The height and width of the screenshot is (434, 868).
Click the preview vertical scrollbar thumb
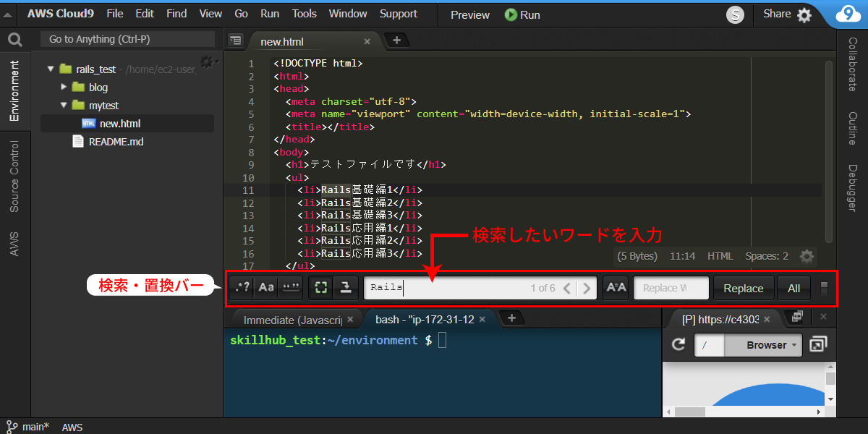(x=830, y=379)
